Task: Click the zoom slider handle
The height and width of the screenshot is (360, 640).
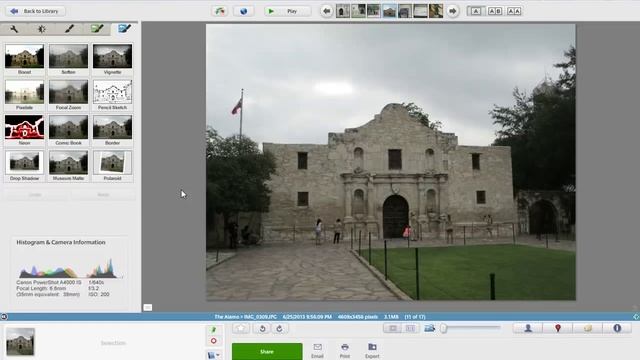Action: tap(444, 328)
